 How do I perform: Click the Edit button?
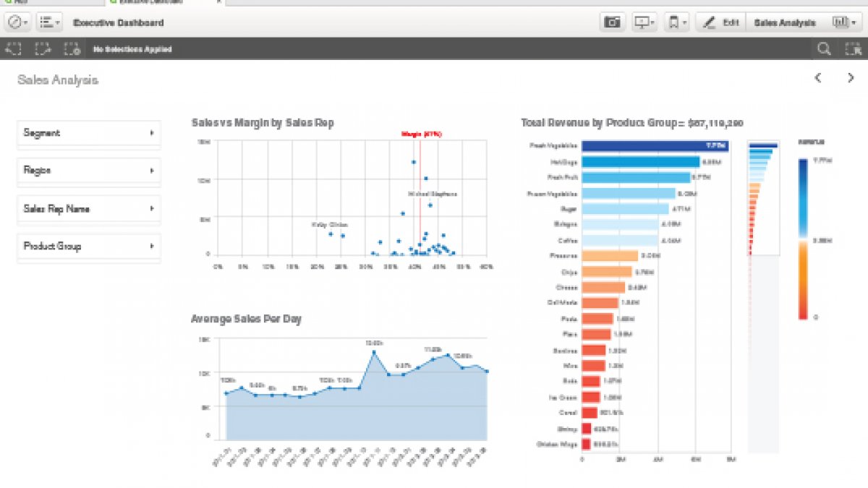[x=720, y=22]
